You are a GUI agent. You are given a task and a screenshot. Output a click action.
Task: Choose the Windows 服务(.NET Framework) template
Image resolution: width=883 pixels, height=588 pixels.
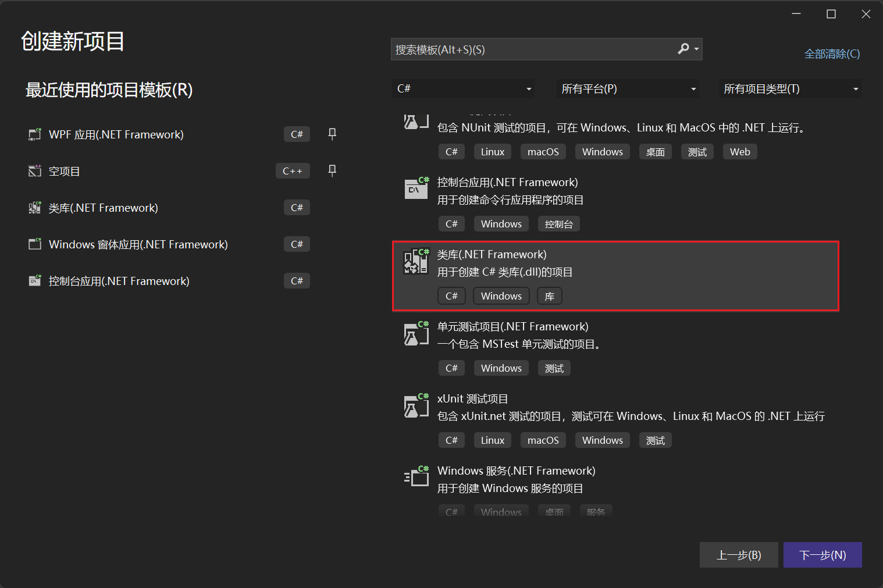(x=517, y=471)
